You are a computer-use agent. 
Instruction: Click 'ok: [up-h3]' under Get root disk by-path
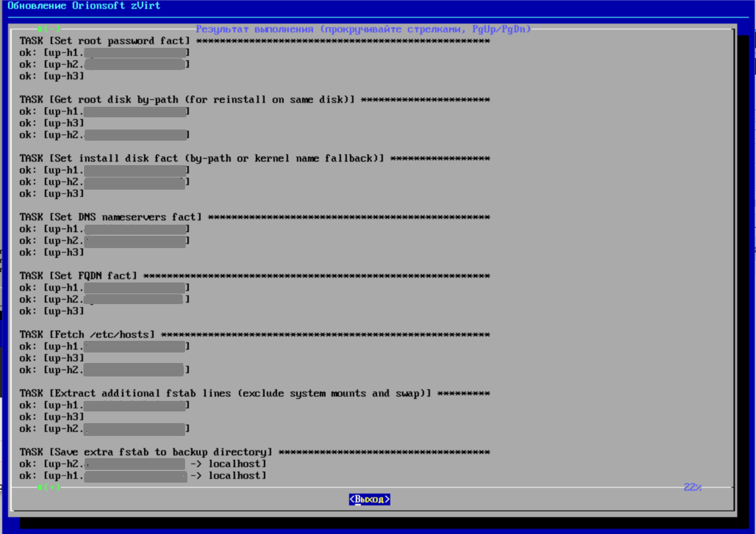52,123
